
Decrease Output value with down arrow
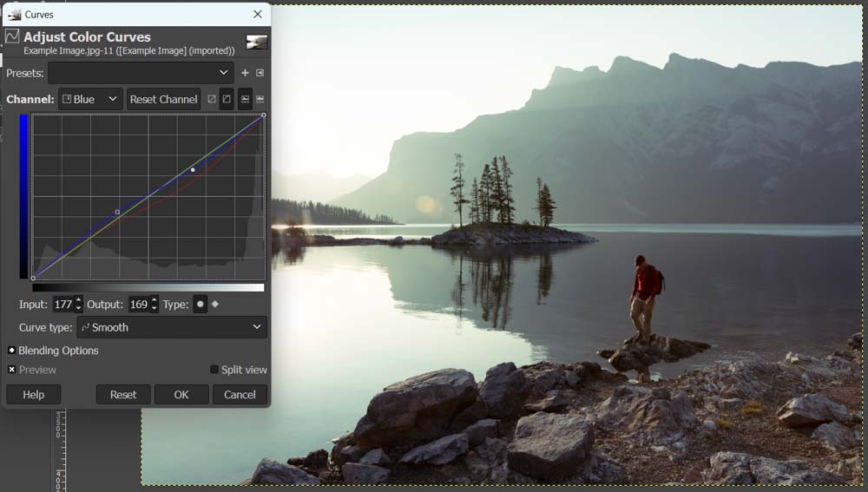pos(154,308)
